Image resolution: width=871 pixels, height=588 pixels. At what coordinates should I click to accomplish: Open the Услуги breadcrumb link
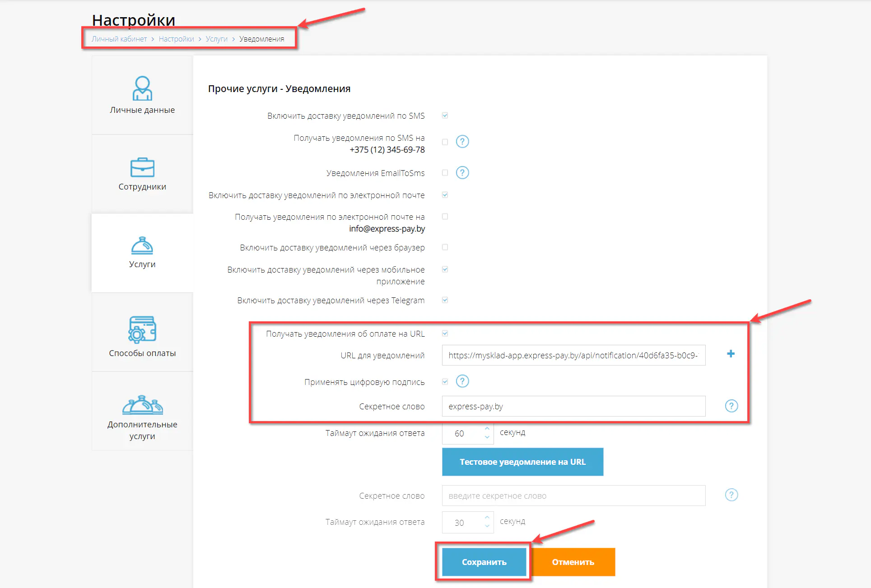216,39
